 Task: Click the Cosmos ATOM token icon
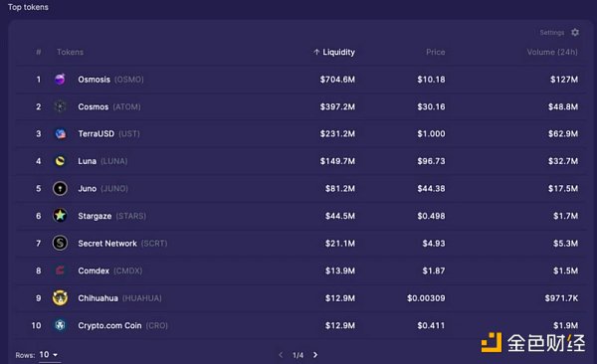[x=60, y=106]
